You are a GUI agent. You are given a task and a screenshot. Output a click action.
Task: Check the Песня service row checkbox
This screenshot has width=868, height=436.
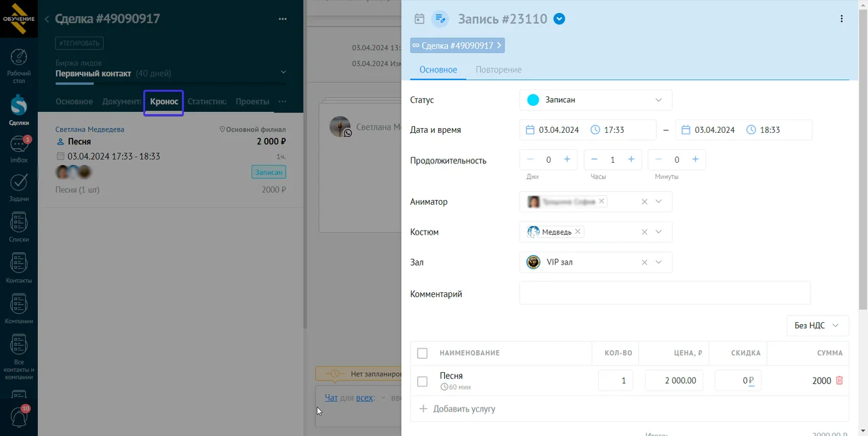422,381
